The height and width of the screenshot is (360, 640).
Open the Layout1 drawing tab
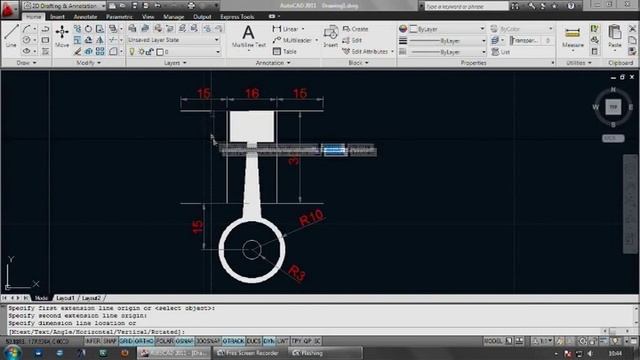pos(65,298)
